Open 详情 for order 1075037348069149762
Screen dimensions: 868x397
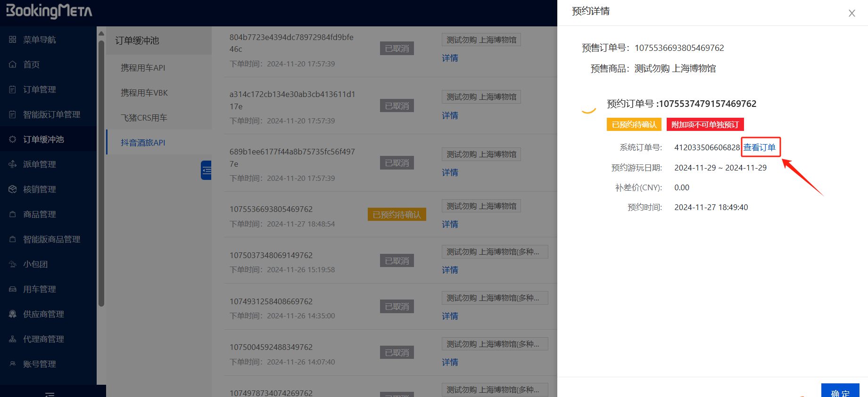click(450, 270)
